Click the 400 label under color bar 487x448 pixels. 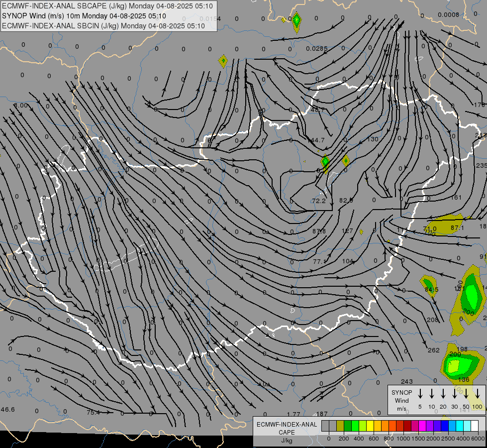click(x=359, y=439)
